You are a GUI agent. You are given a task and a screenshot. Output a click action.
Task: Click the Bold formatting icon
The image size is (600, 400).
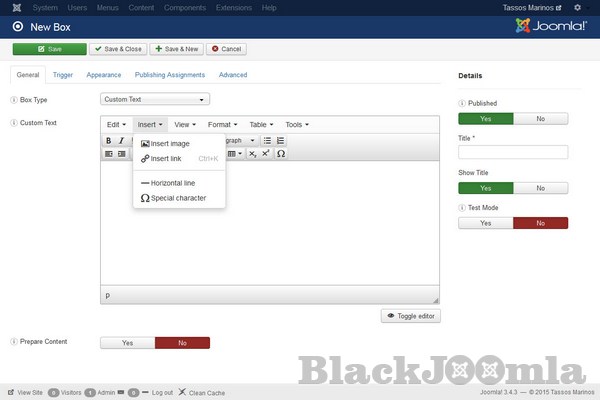109,141
